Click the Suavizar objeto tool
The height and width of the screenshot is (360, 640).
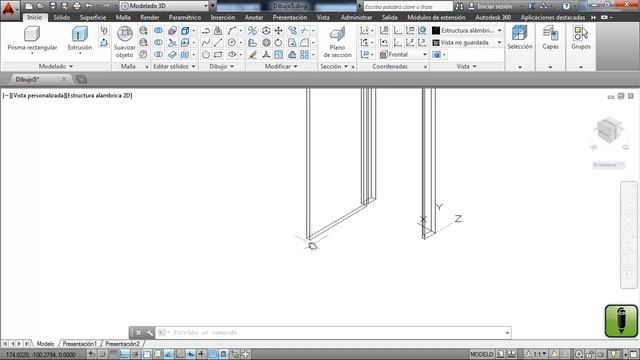point(124,42)
